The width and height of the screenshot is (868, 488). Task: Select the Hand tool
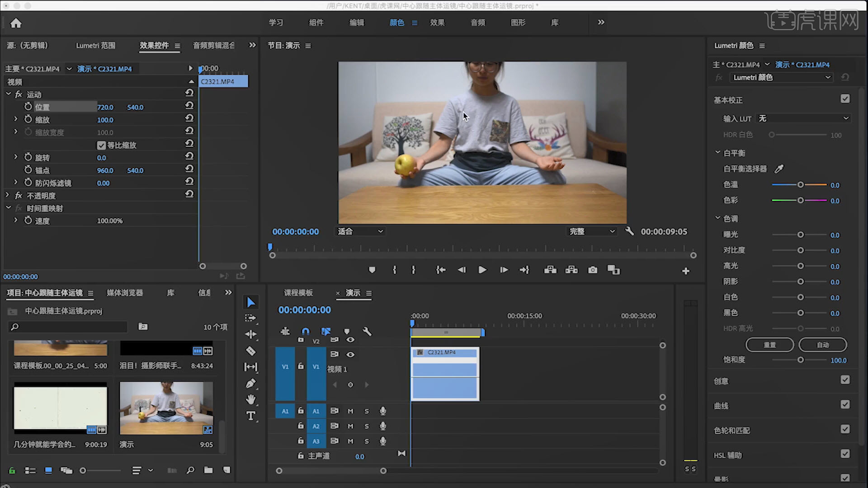250,399
